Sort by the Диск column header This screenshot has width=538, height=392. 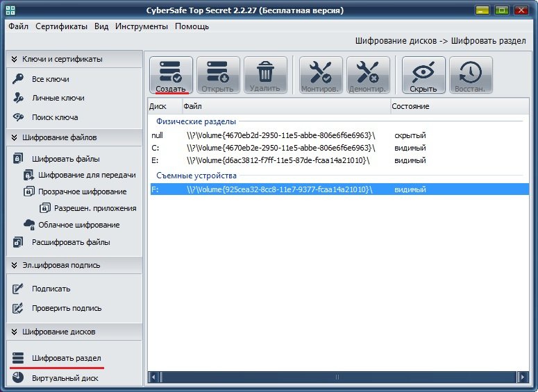click(x=165, y=106)
